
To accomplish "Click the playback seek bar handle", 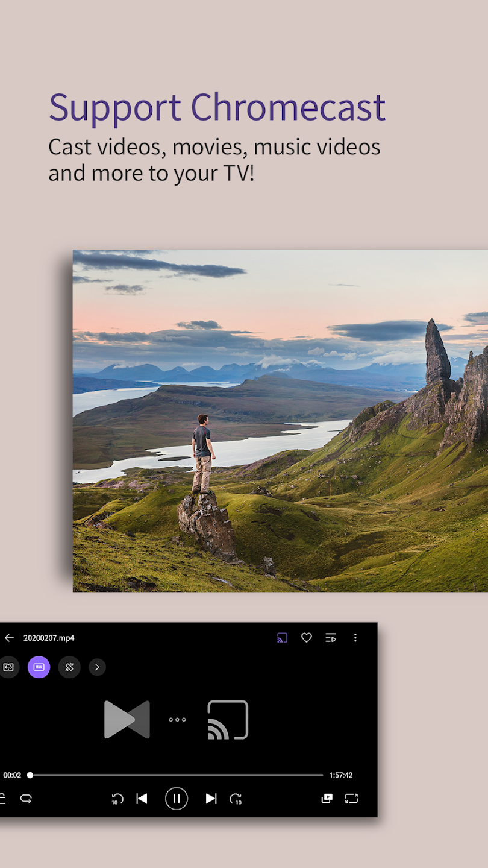I will click(30, 775).
